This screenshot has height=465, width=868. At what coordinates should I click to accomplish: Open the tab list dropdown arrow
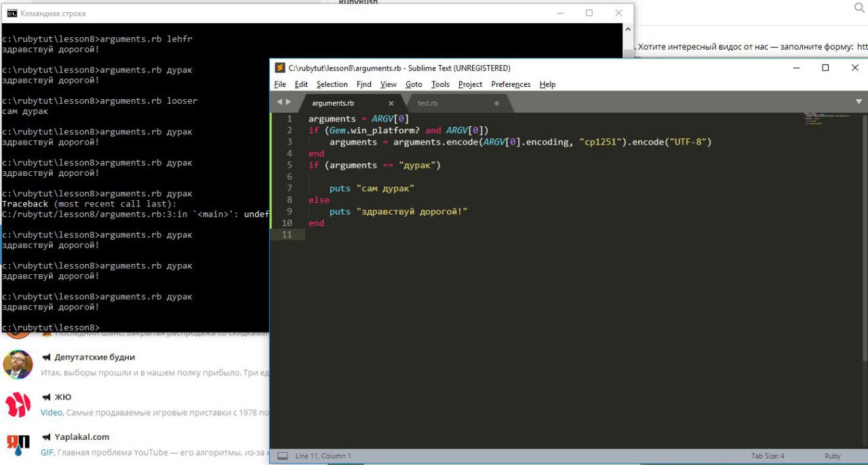click(859, 102)
